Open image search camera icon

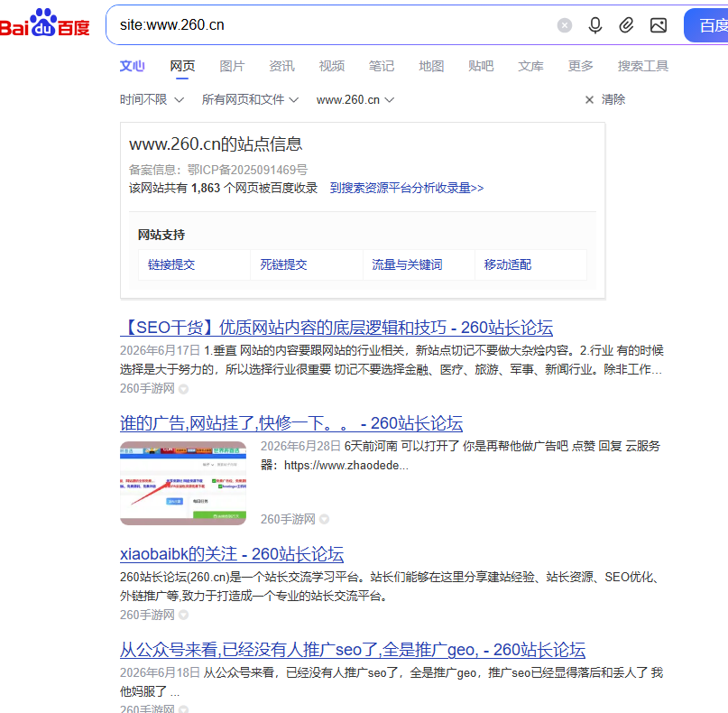[659, 25]
